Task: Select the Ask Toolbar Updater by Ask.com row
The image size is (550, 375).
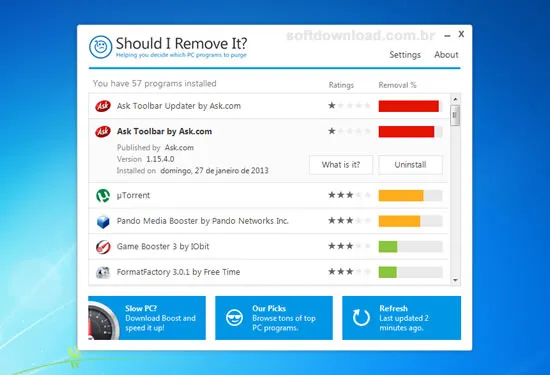Action: coord(269,106)
